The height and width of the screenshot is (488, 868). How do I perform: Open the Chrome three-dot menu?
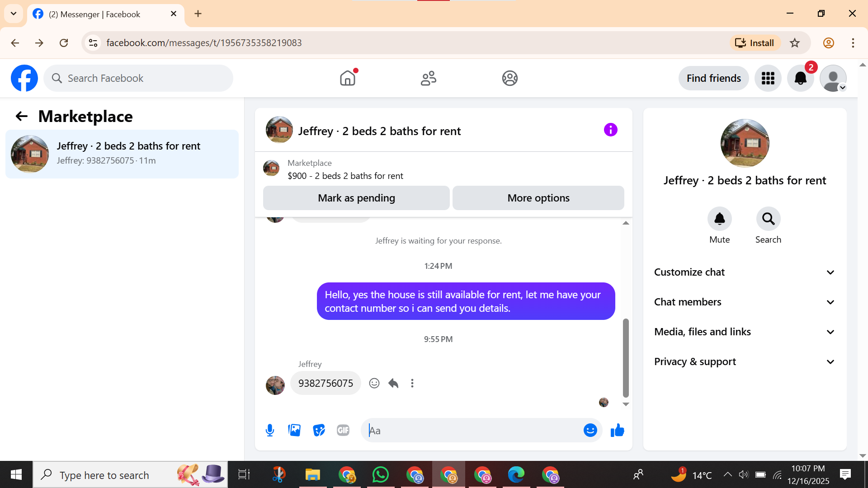tap(853, 43)
